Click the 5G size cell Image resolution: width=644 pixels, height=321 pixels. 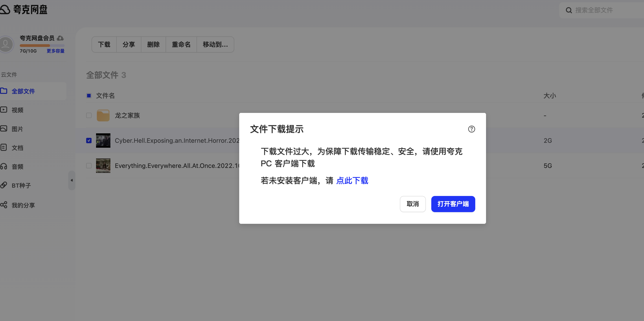548,165
